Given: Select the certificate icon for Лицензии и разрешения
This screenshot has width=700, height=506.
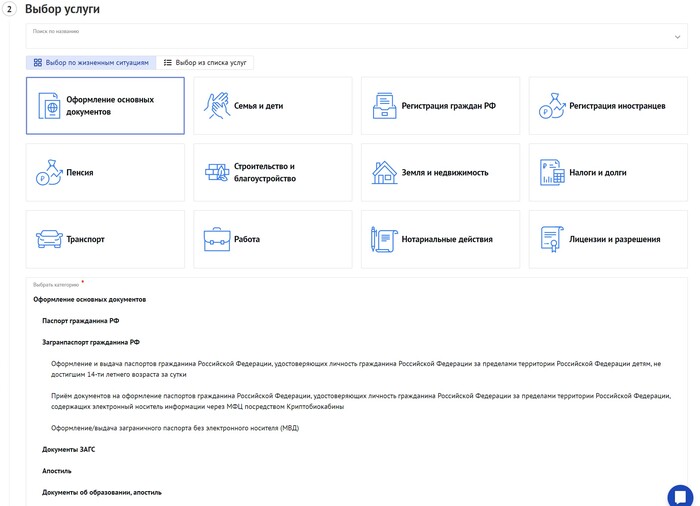Looking at the screenshot, I should pos(552,239).
